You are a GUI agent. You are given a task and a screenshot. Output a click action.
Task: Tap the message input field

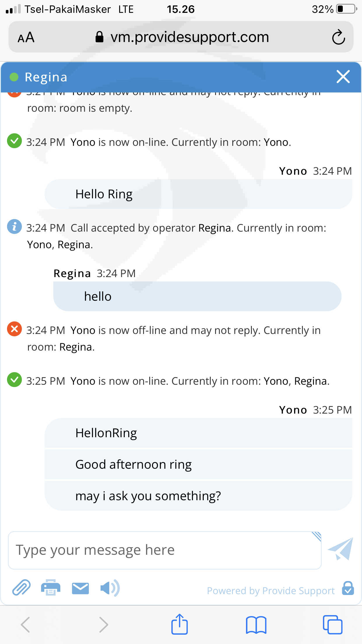coord(165,550)
